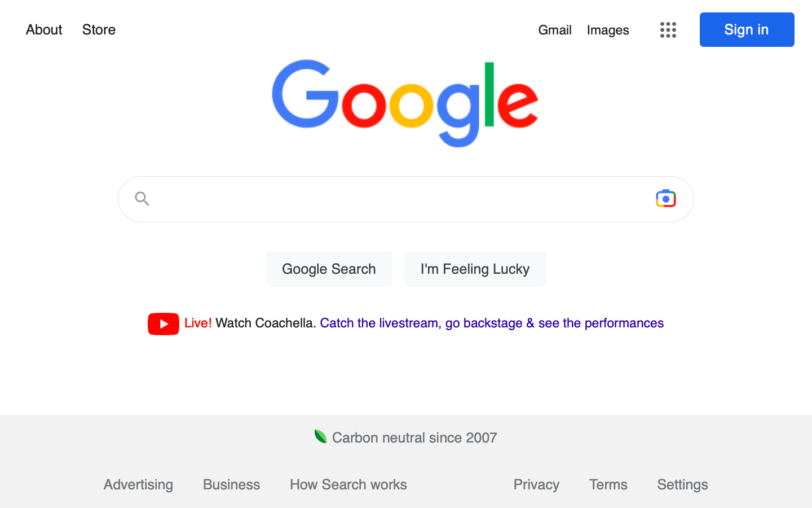
Task: Go to Gmail
Action: pyautogui.click(x=555, y=30)
